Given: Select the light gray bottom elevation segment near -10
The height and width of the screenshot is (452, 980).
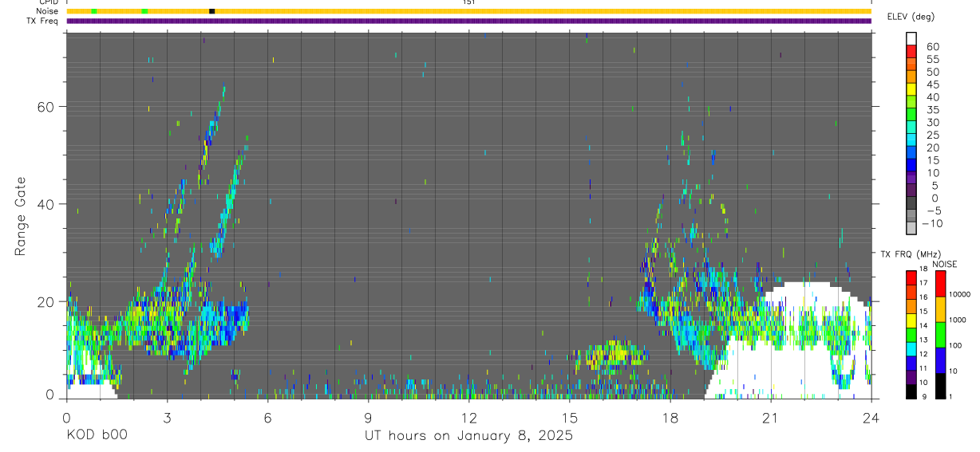Looking at the screenshot, I should pos(911,228).
